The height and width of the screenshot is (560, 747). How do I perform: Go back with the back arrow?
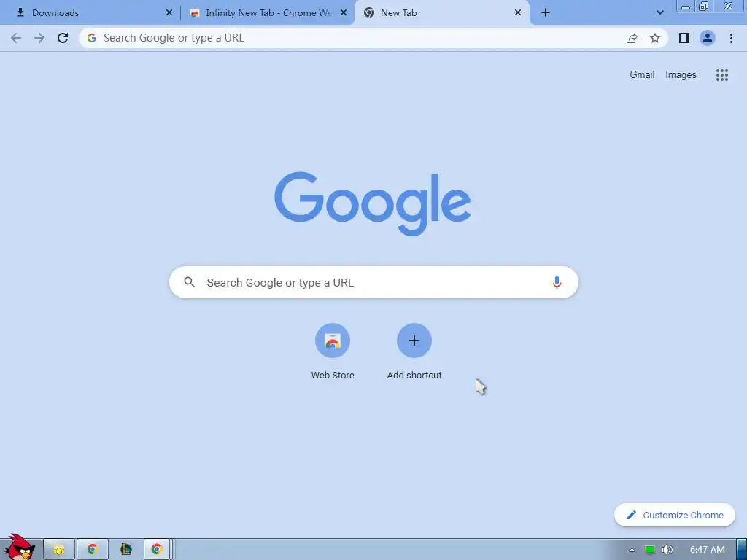click(16, 38)
